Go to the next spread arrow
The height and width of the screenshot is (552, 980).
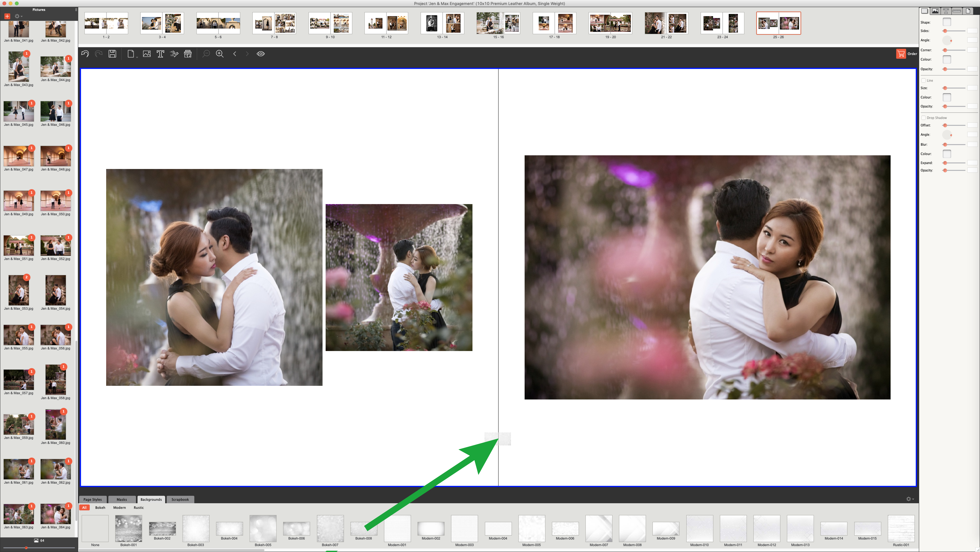247,54
